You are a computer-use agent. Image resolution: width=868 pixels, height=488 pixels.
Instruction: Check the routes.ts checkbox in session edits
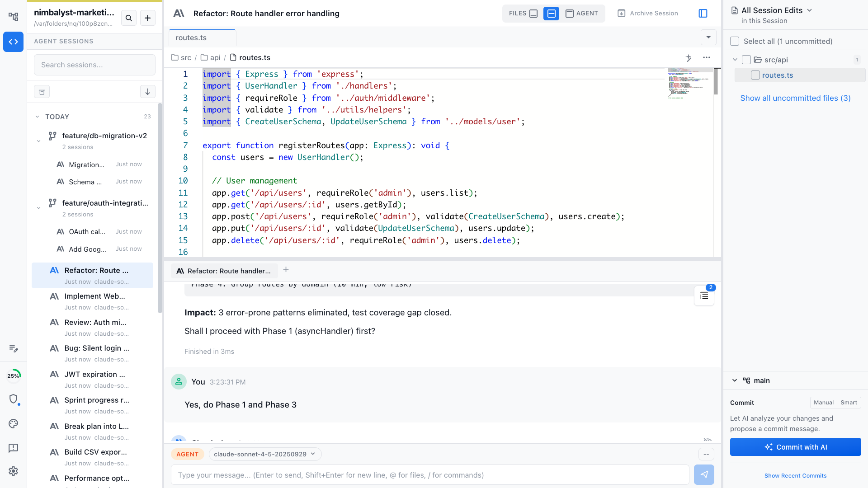(x=755, y=75)
